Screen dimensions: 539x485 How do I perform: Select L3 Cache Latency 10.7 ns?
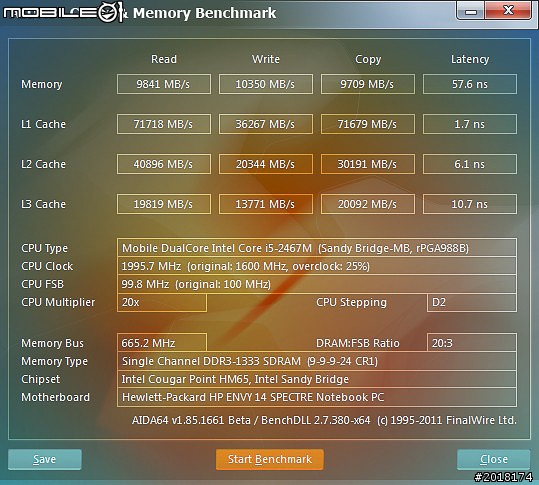[470, 204]
